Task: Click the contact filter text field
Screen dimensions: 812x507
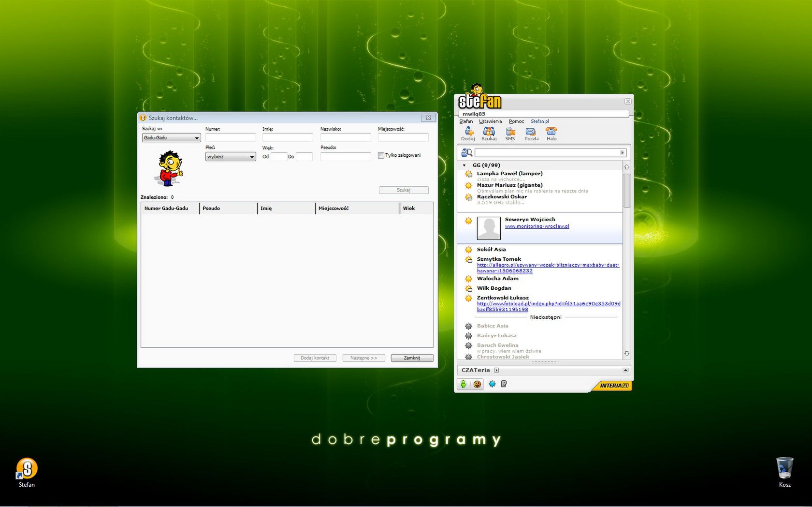Action: click(x=547, y=153)
